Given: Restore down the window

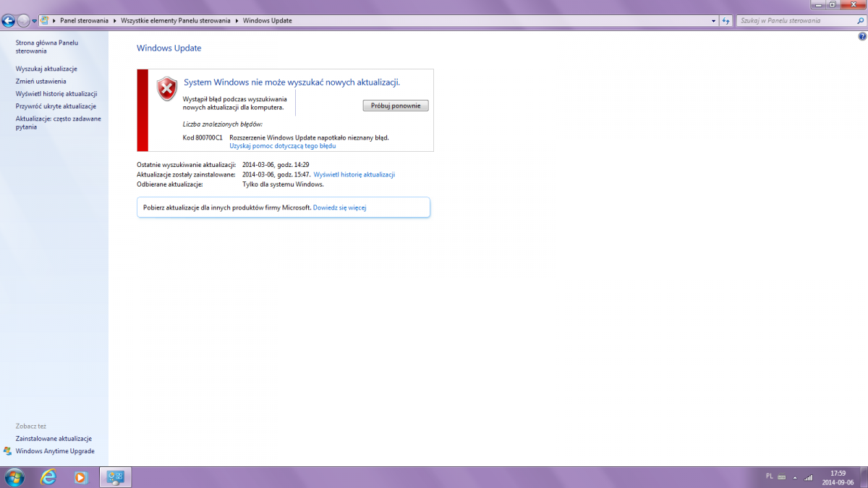Looking at the screenshot, I should coord(833,4).
